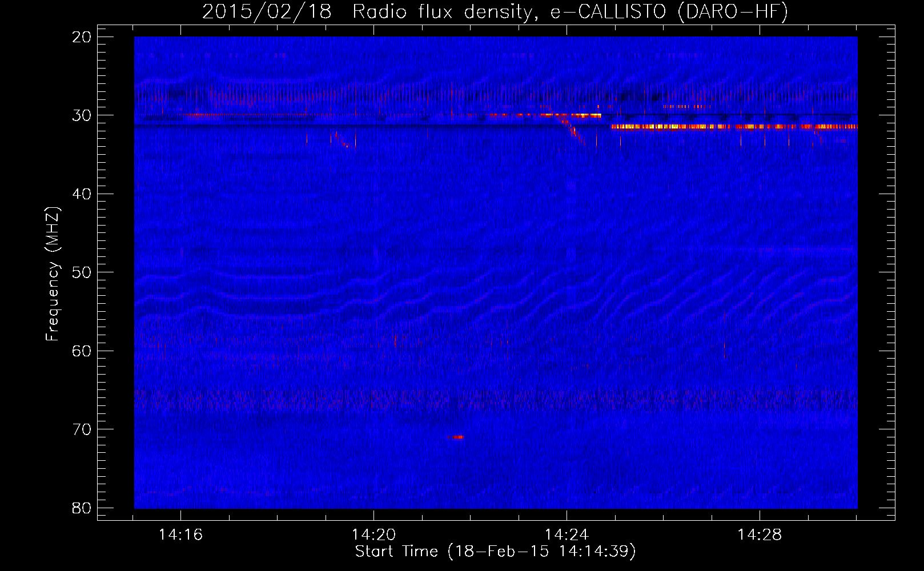Click the '40' frequency tick label

[82, 194]
